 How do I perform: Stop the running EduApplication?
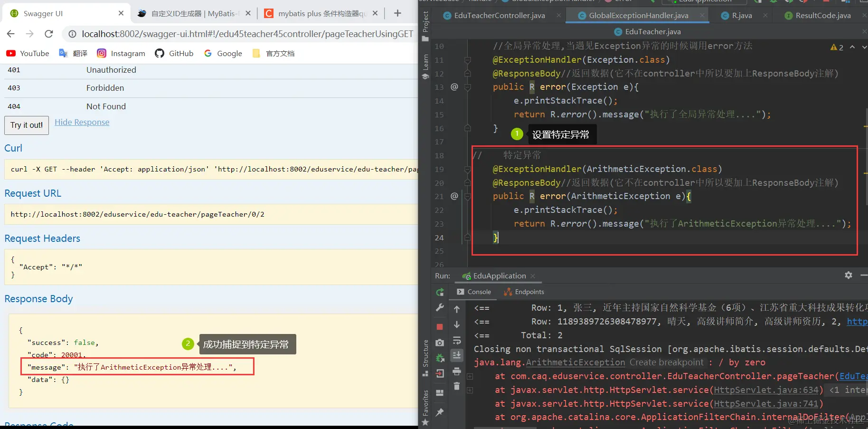(440, 327)
